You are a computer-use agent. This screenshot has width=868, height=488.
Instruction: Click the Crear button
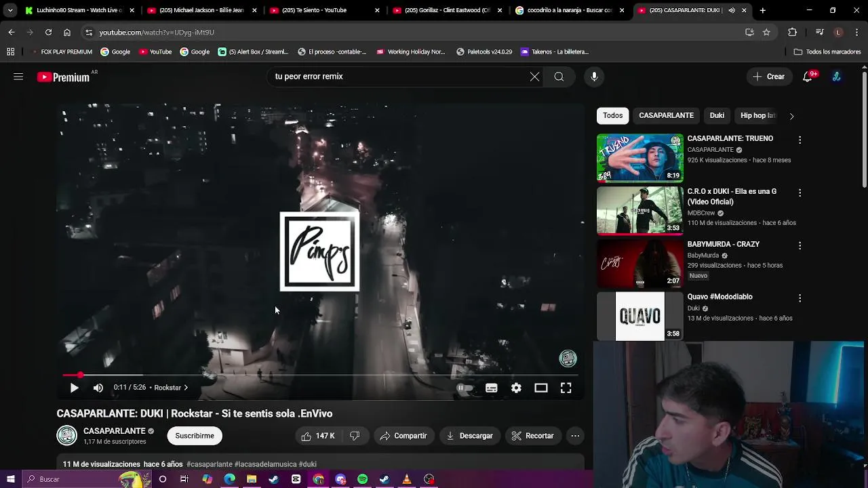pyautogui.click(x=768, y=77)
